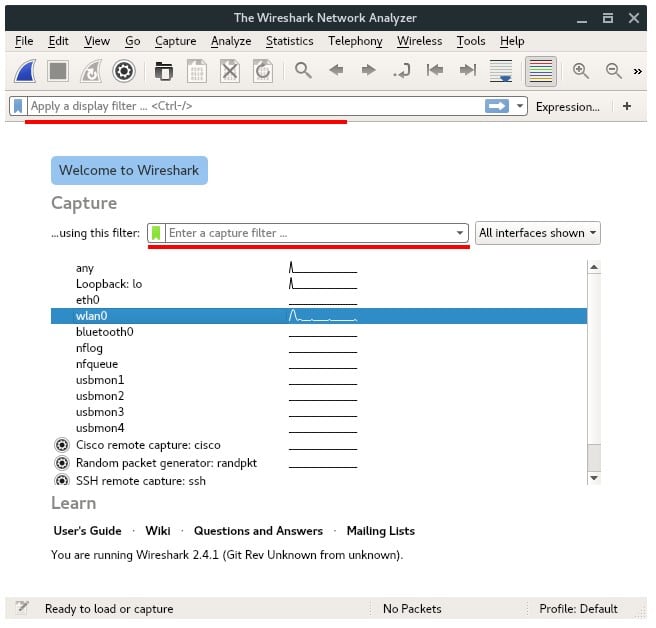Open the File menu
656x628 pixels.
coord(24,41)
